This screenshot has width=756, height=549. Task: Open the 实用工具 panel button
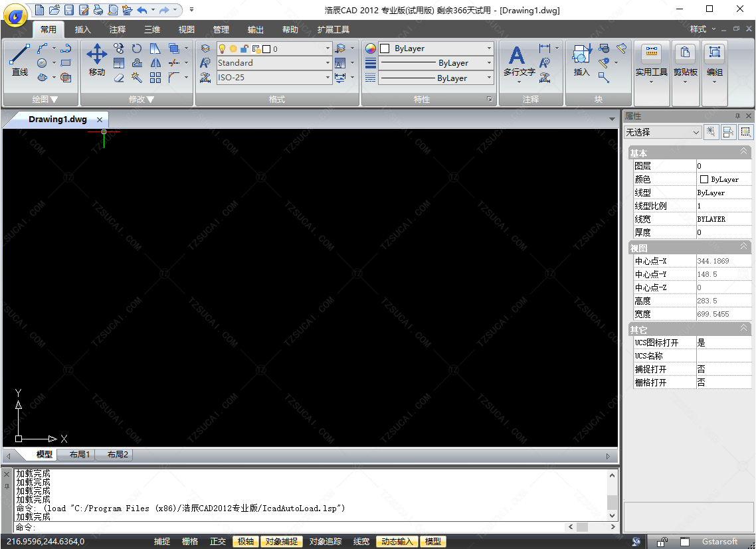coord(652,64)
